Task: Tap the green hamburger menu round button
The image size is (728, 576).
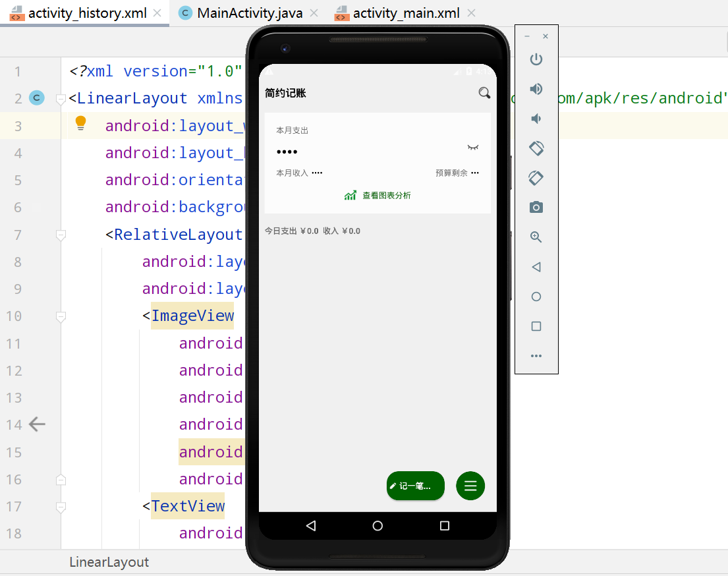Action: 470,486
